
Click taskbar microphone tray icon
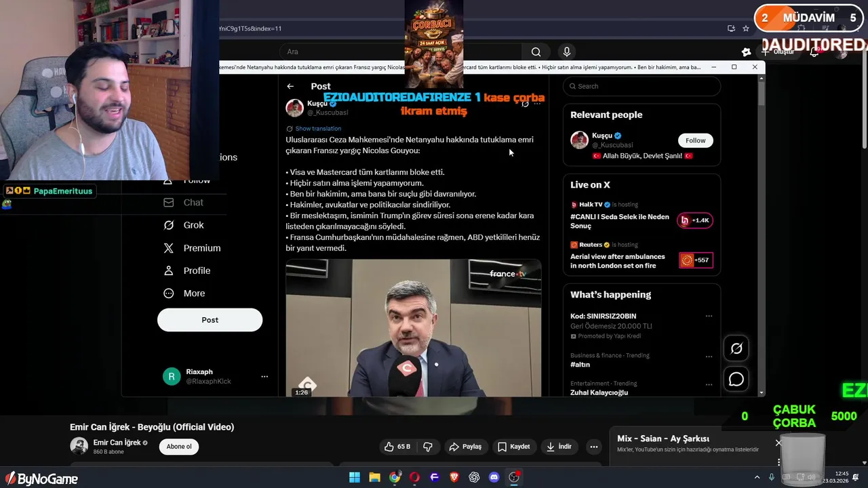tap(772, 477)
